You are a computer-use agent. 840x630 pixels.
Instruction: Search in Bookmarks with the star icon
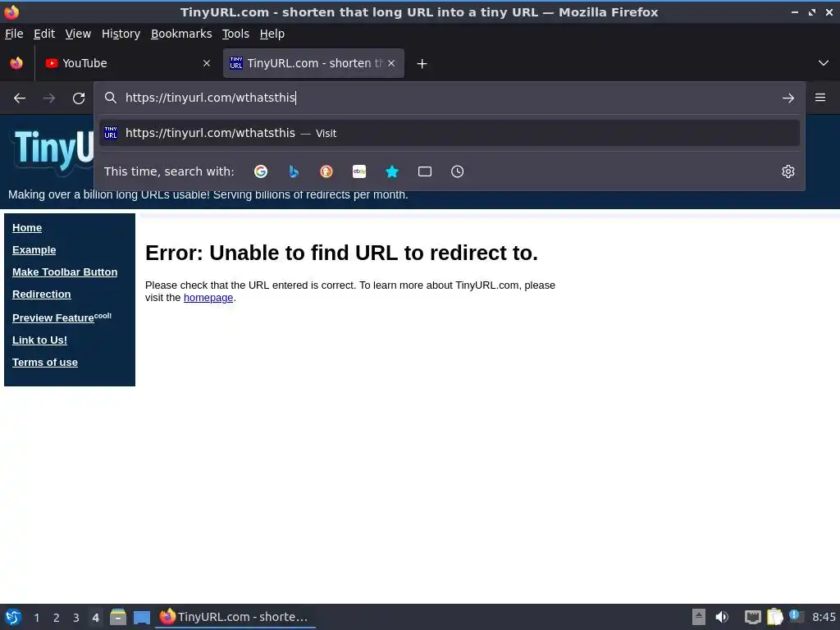tap(392, 171)
